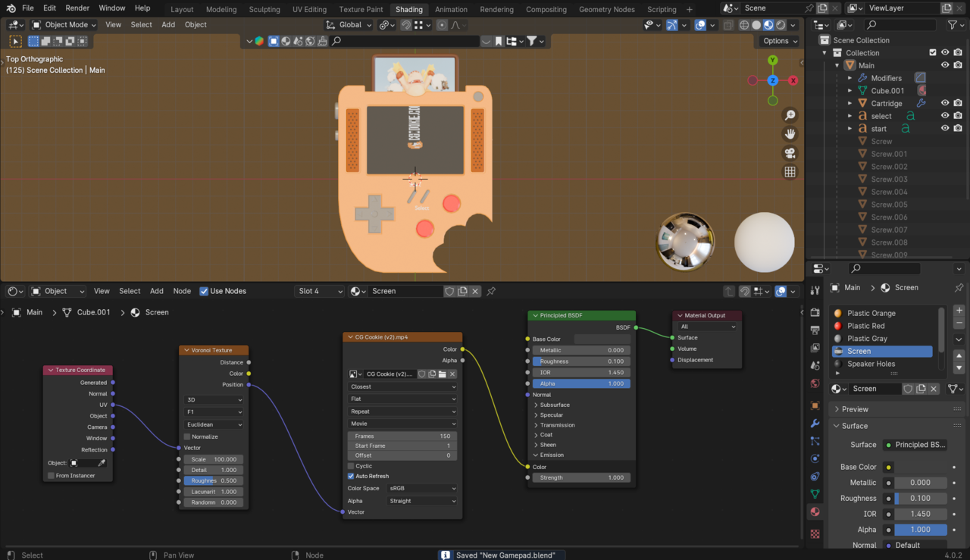Image resolution: width=970 pixels, height=560 pixels.
Task: Pin the Screen material in node editor
Action: (x=491, y=291)
